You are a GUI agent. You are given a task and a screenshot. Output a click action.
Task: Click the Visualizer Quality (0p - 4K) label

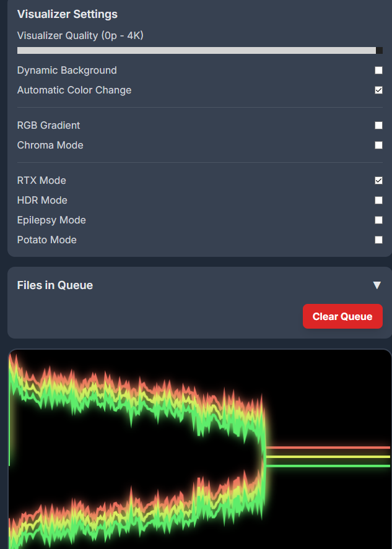[x=81, y=36]
